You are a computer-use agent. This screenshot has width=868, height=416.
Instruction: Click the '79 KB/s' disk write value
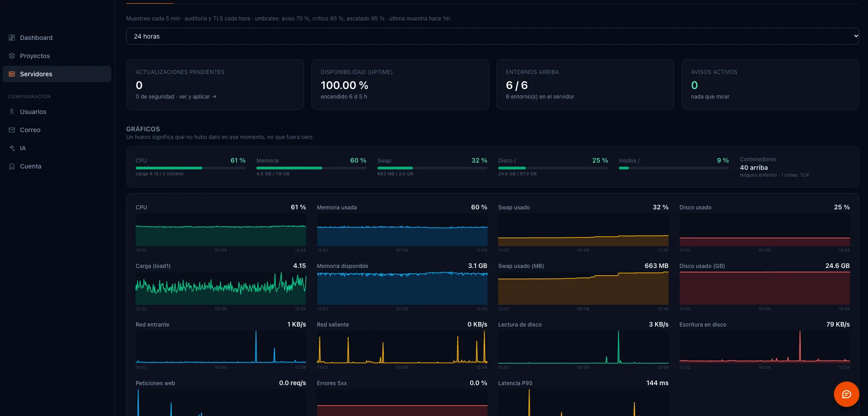point(838,324)
